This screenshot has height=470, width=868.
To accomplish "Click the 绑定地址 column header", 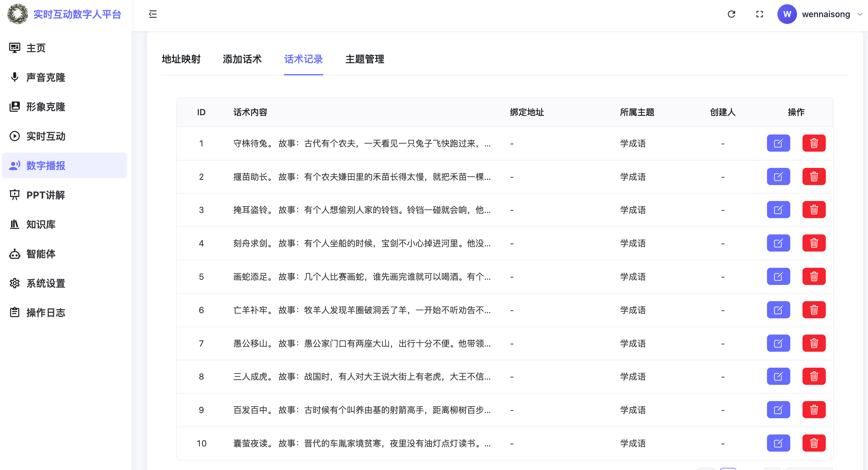I will tap(527, 112).
